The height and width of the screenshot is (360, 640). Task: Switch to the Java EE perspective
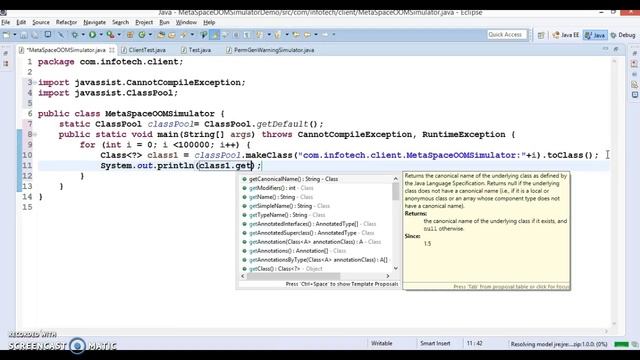pos(566,35)
